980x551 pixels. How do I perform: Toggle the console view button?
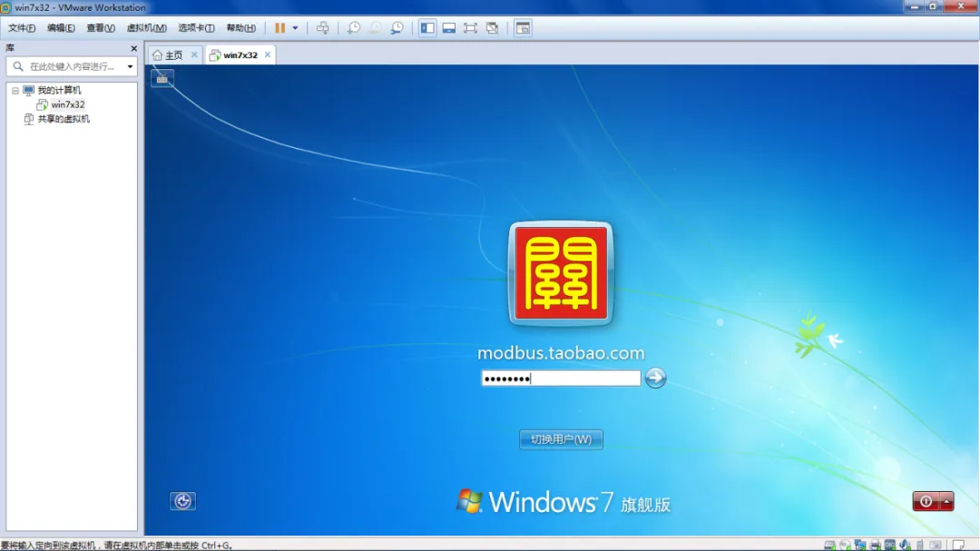pos(523,27)
